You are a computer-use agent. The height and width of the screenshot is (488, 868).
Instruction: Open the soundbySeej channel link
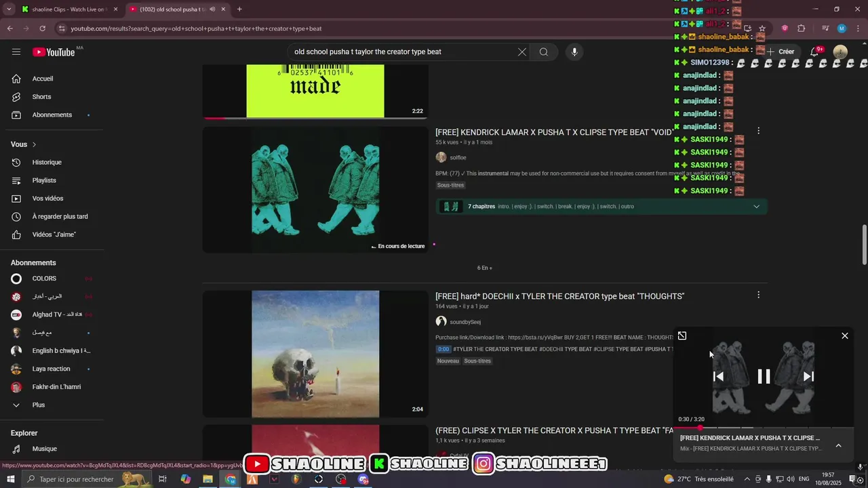[465, 322]
